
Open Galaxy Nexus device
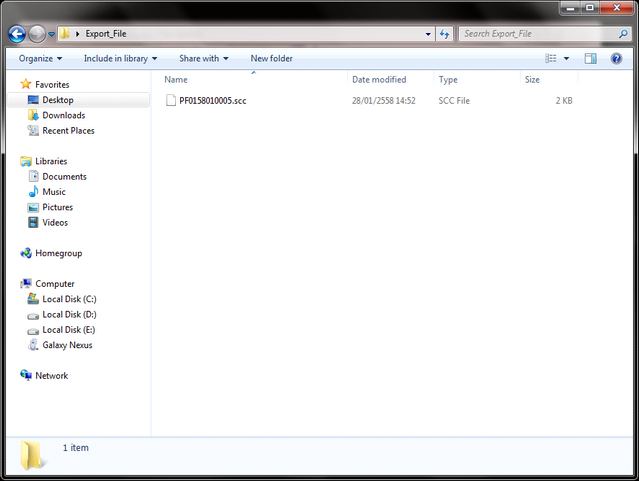click(x=67, y=345)
